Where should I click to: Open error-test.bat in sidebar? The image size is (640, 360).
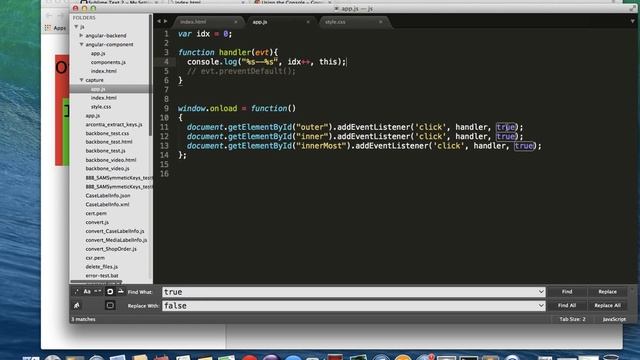click(102, 276)
